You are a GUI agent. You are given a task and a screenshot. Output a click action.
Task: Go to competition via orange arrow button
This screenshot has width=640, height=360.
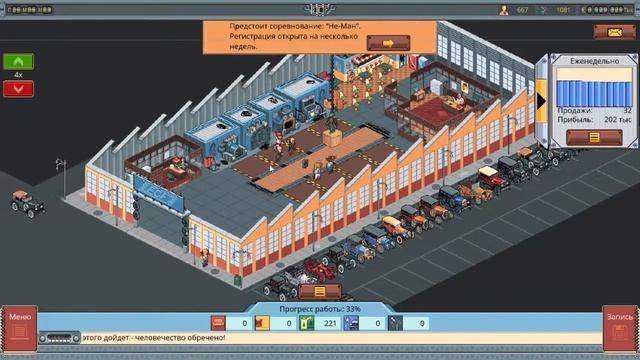388,43
